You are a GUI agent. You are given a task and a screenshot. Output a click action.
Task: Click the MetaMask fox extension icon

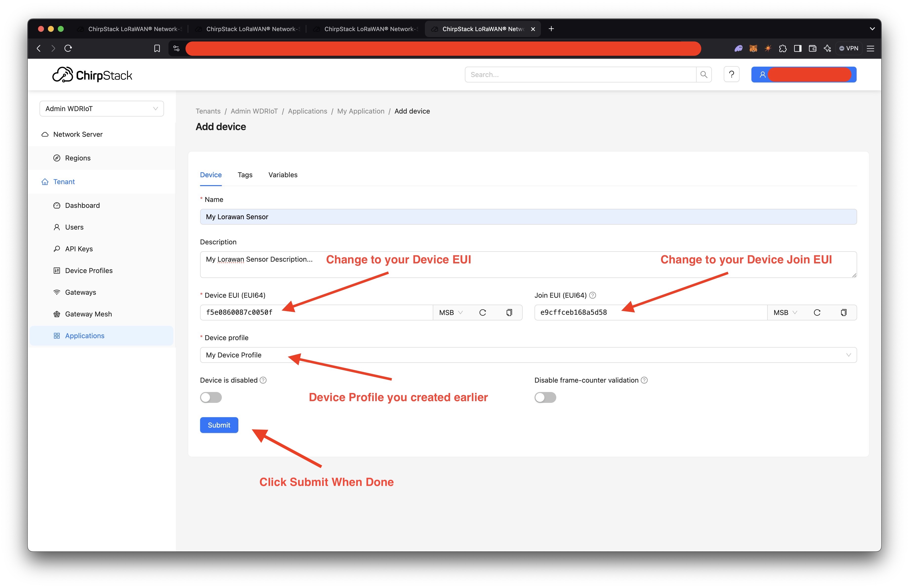click(753, 48)
